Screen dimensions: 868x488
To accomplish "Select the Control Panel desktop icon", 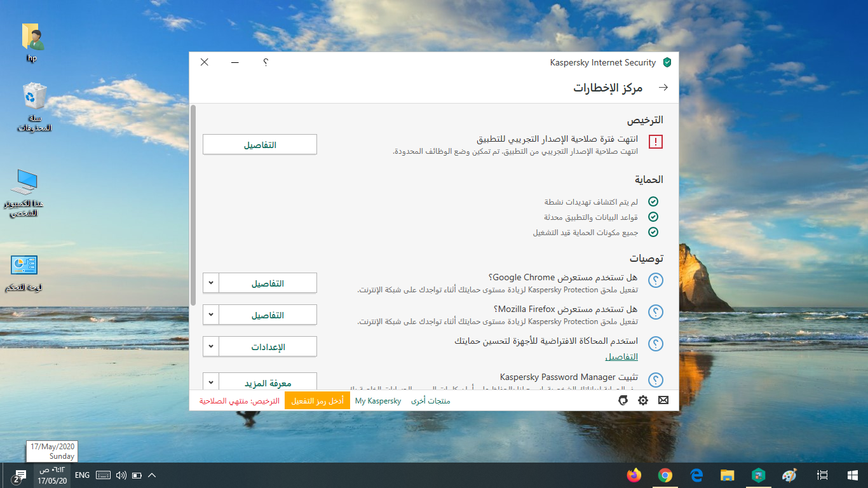I will coord(24,274).
